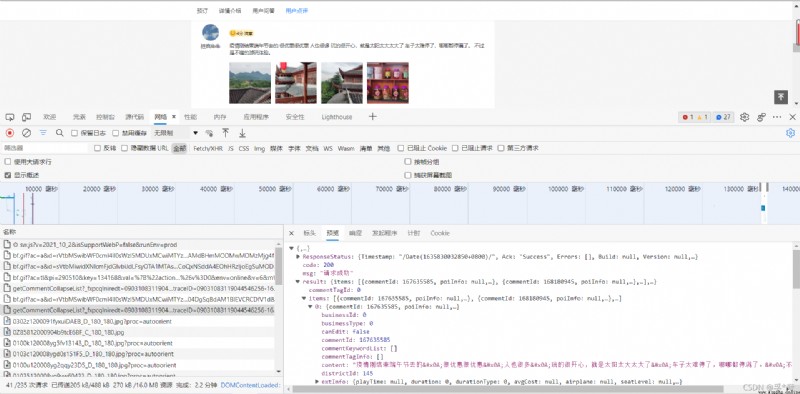800x394 pixels.
Task: Open the 响应 response tab
Action: tap(355, 233)
